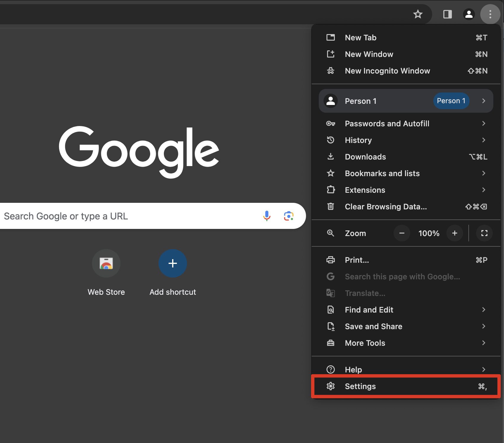Image resolution: width=504 pixels, height=443 pixels.
Task: Open the Web Store shortcut
Action: point(106,263)
